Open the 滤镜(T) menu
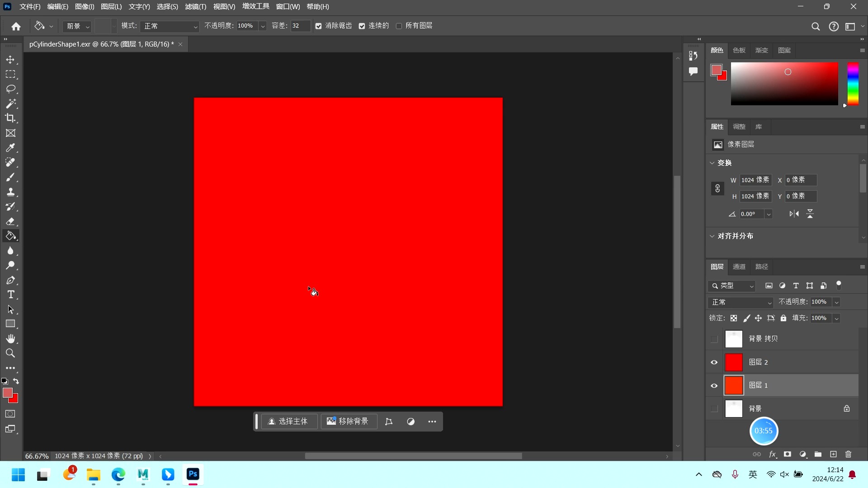Screen dimensions: 868x488 196,7
